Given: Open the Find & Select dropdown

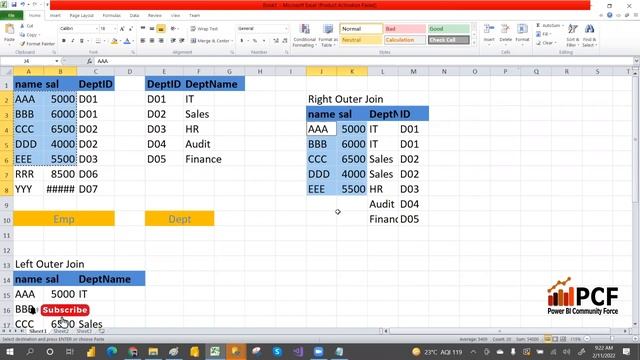Looking at the screenshot, I should [x=589, y=36].
